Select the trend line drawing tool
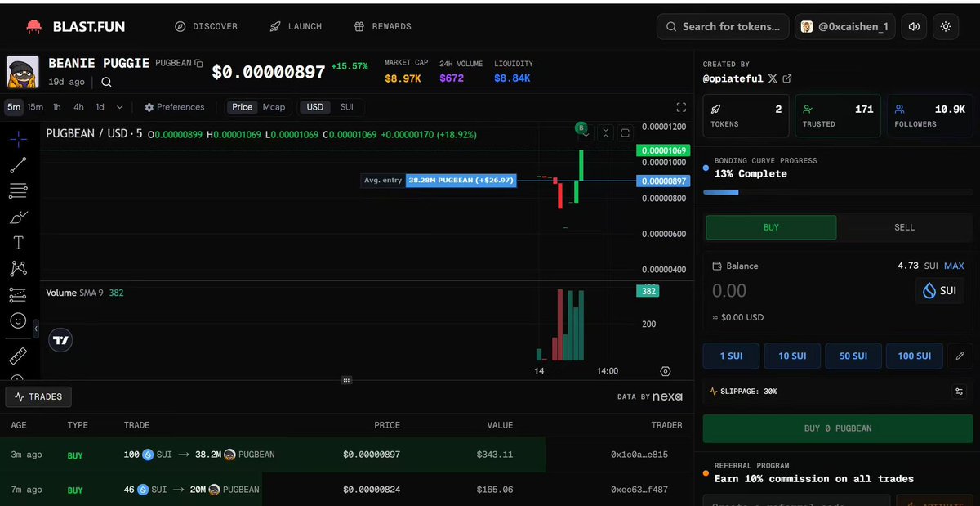980x506 pixels. coord(18,165)
